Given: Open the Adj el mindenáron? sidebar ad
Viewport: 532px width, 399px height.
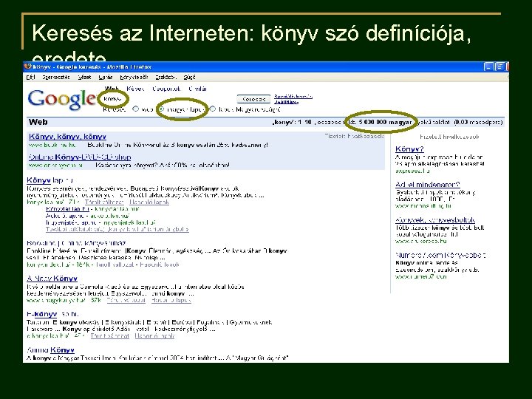Looking at the screenshot, I should click(428, 185).
